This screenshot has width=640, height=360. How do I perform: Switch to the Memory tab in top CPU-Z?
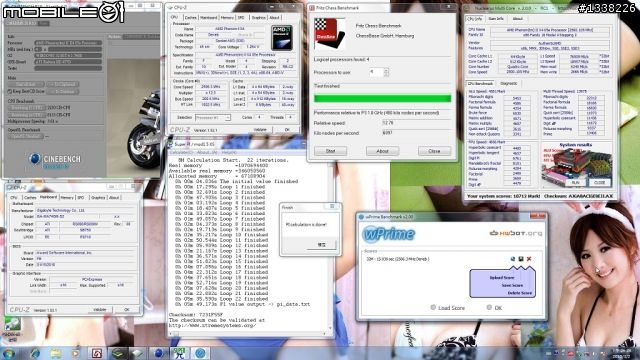tap(227, 18)
